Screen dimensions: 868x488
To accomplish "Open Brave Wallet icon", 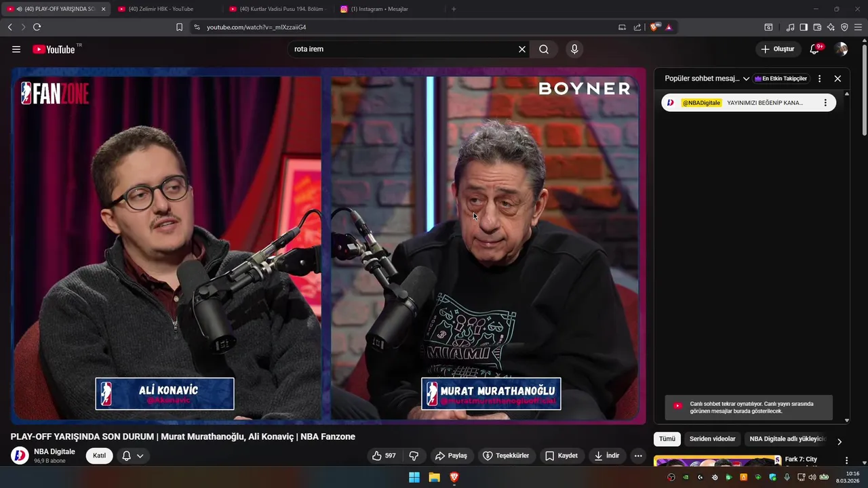I will 817,27.
